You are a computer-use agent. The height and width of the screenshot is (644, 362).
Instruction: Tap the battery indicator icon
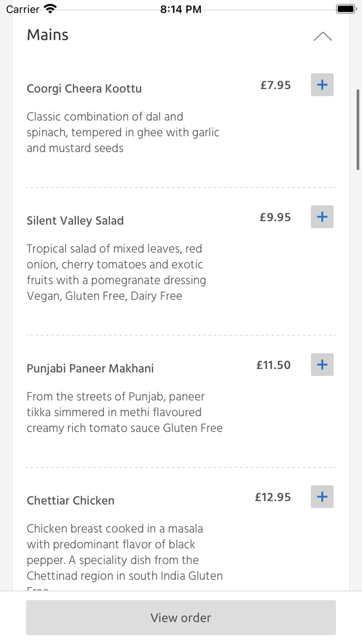tap(345, 9)
